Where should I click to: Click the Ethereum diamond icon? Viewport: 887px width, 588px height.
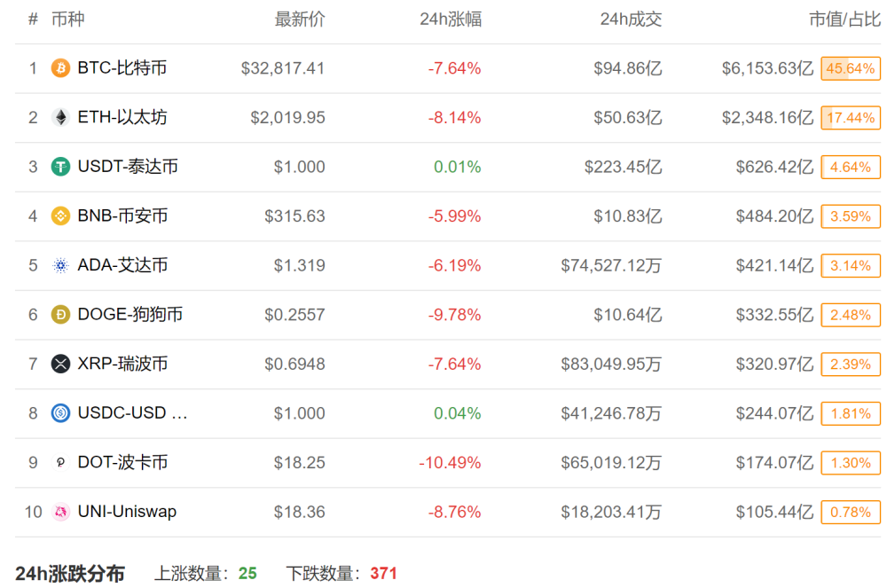tap(60, 118)
